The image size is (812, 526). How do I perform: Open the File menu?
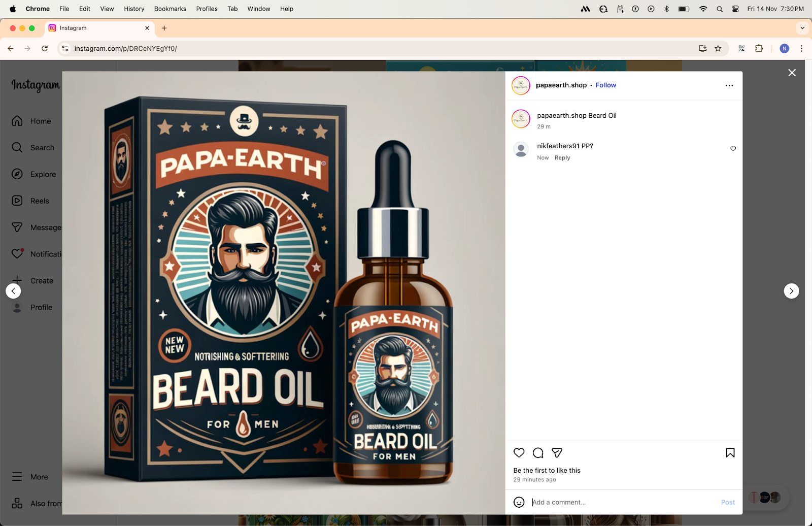(64, 9)
